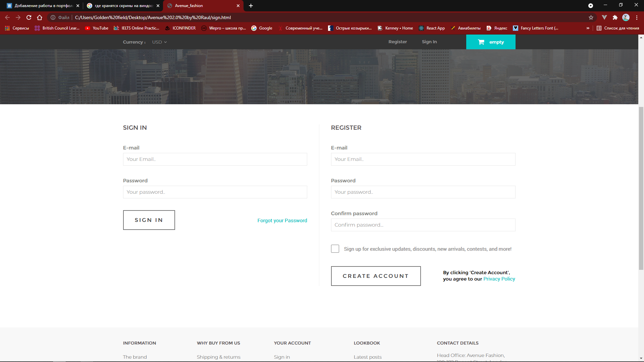644x362 pixels.
Task: Open the Яндекс bookmark
Action: [497, 28]
